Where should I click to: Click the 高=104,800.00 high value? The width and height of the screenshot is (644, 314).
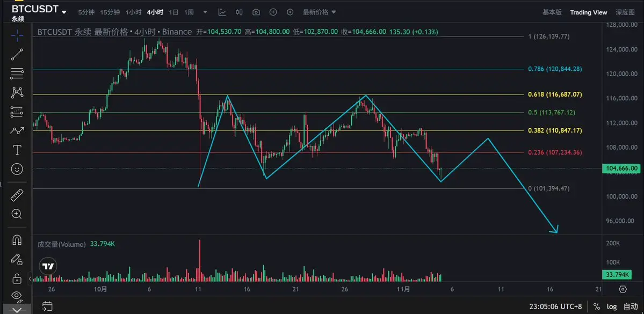pos(267,32)
